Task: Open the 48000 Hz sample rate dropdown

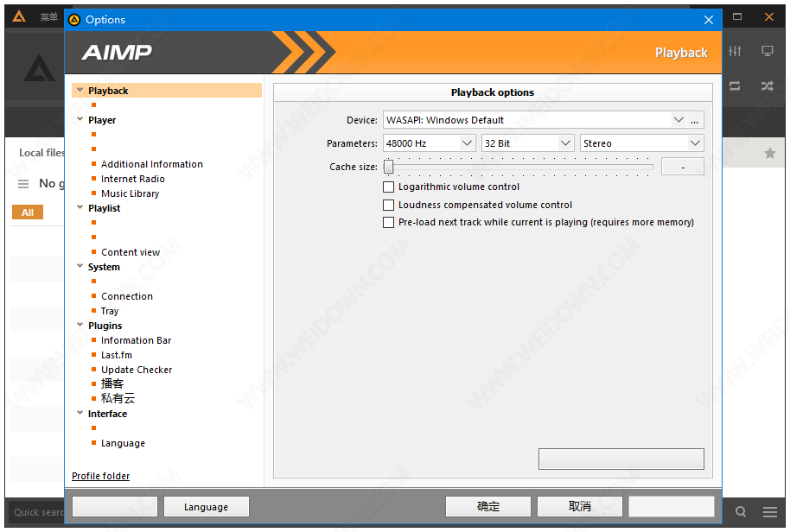Action: click(x=467, y=143)
